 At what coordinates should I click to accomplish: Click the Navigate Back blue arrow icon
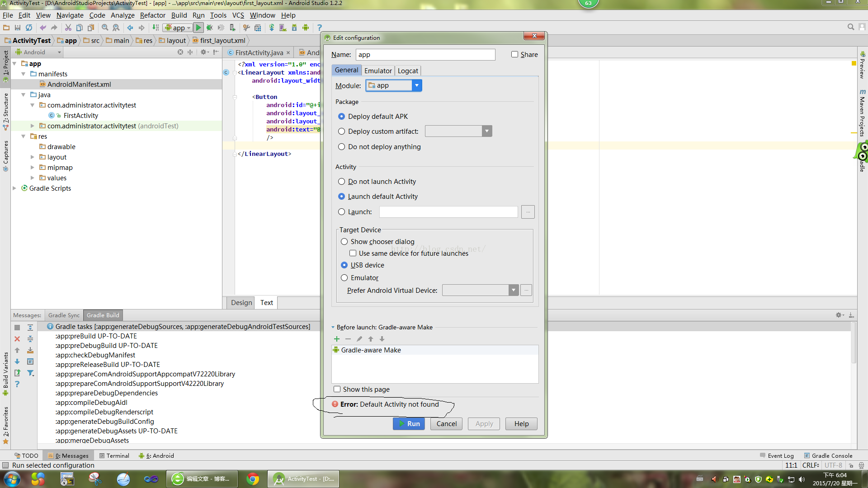point(130,28)
